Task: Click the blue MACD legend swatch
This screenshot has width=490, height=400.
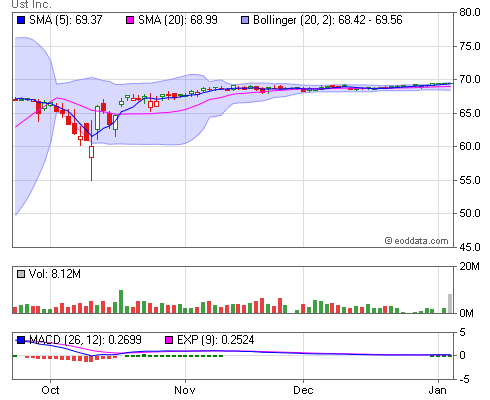Action: point(21,340)
